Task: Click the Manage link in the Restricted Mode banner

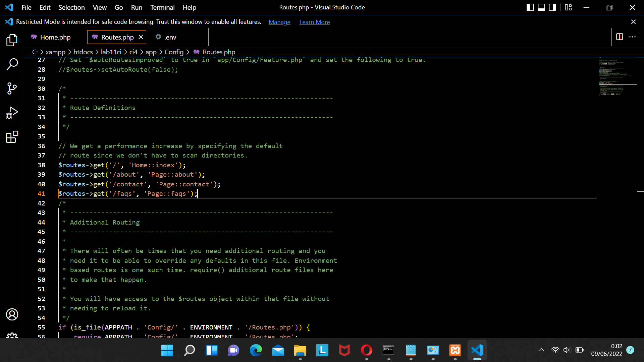Action: [279, 22]
